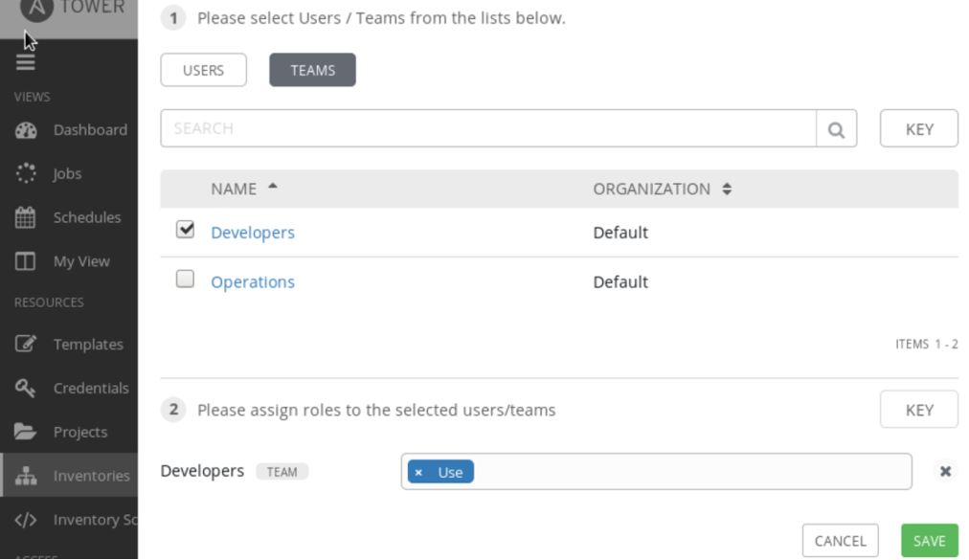Uncheck the Developers team checkbox
969x560 pixels.
[186, 230]
